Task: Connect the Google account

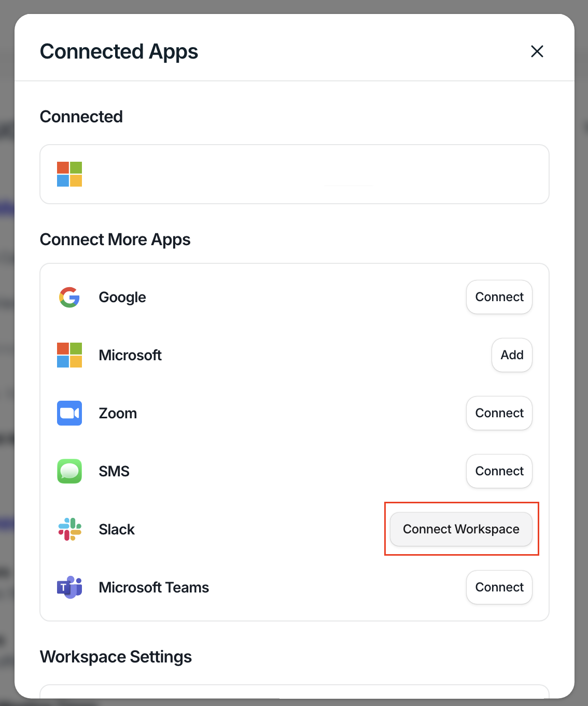Action: pos(499,297)
